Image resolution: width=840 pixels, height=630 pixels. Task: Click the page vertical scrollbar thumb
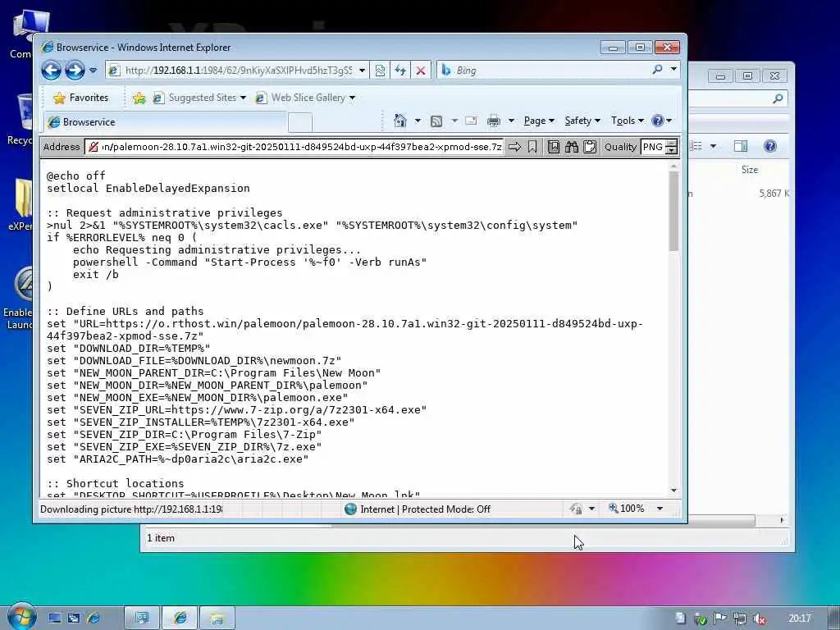(x=673, y=211)
